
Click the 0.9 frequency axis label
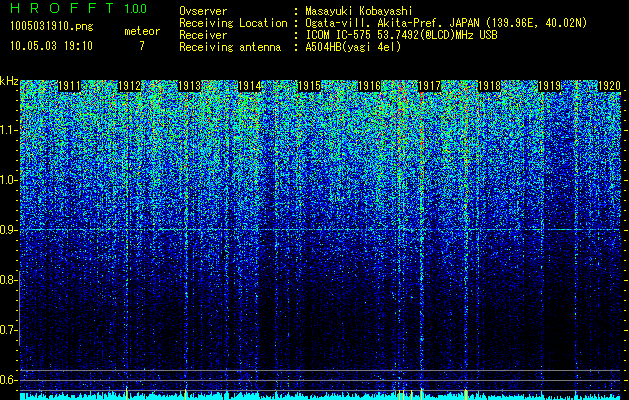pos(8,230)
